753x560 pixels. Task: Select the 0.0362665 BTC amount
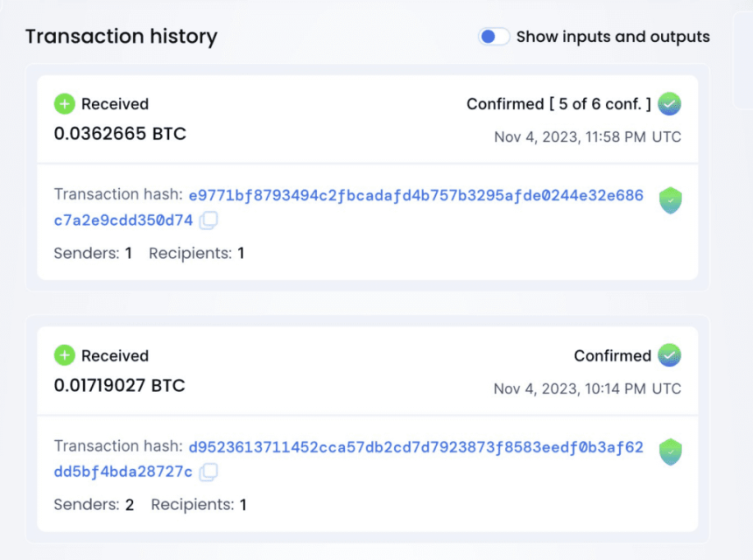[x=120, y=134]
